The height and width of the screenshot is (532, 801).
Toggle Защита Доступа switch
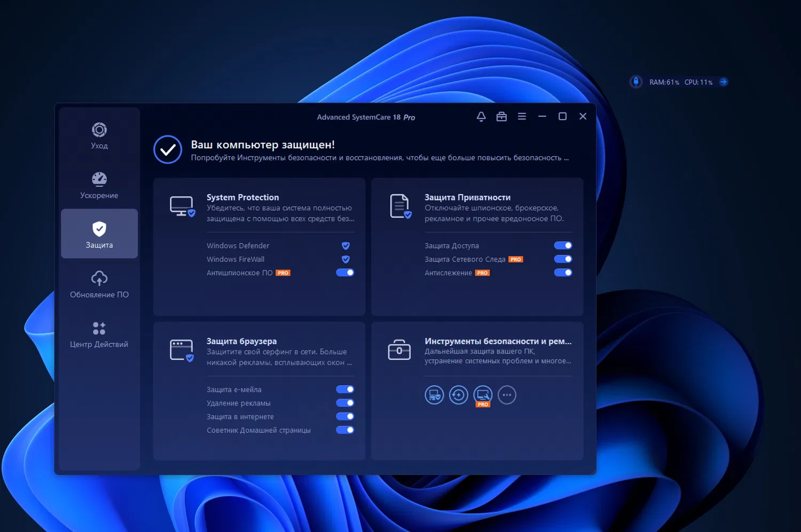pyautogui.click(x=563, y=245)
